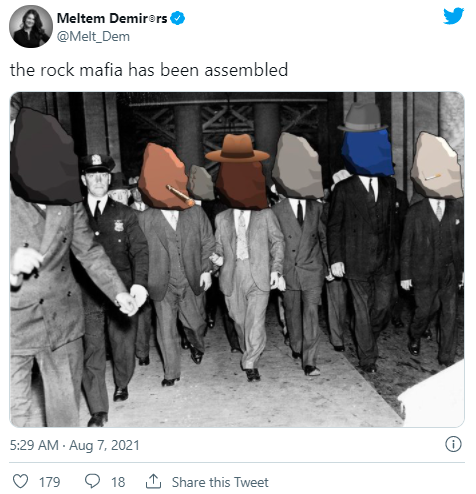Select Share this Tweet

[x=220, y=482]
